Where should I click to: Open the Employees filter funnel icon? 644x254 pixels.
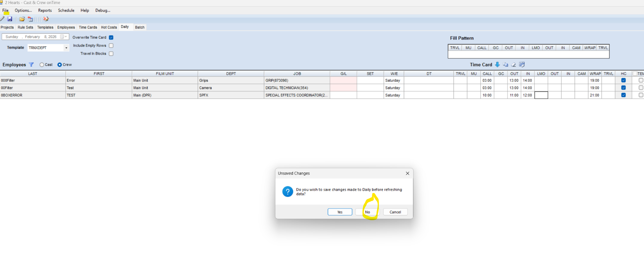[31, 65]
